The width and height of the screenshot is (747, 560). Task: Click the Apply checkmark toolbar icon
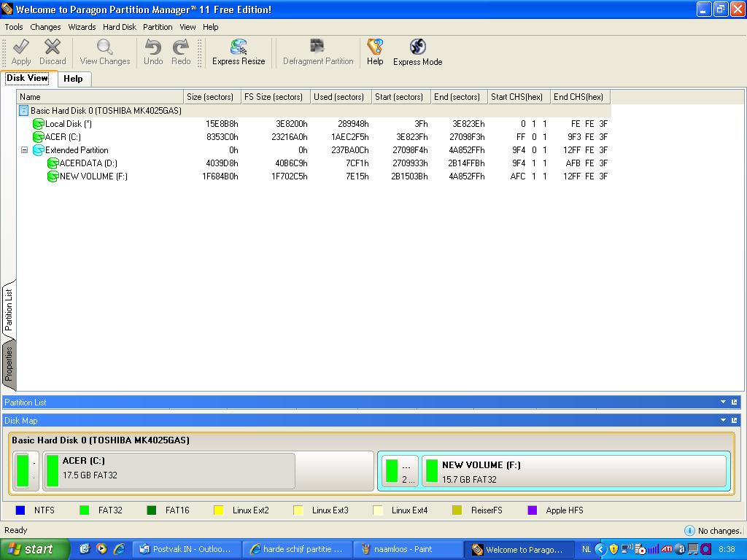[x=21, y=47]
